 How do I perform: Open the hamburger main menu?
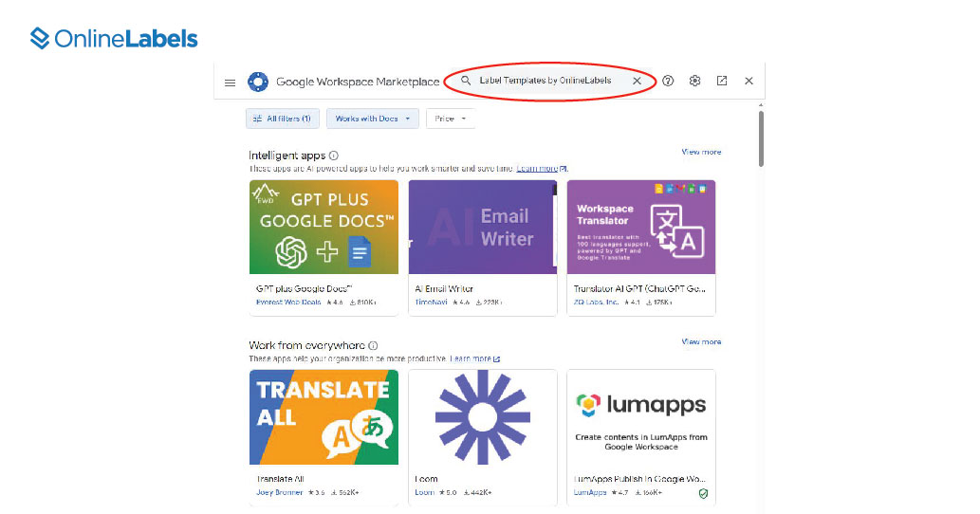tap(230, 83)
